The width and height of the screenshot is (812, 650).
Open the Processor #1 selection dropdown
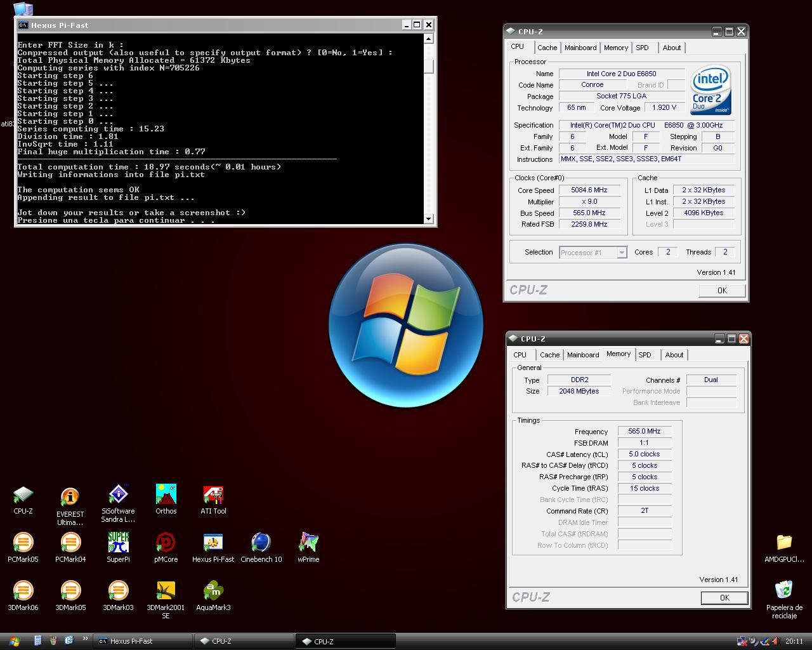593,253
